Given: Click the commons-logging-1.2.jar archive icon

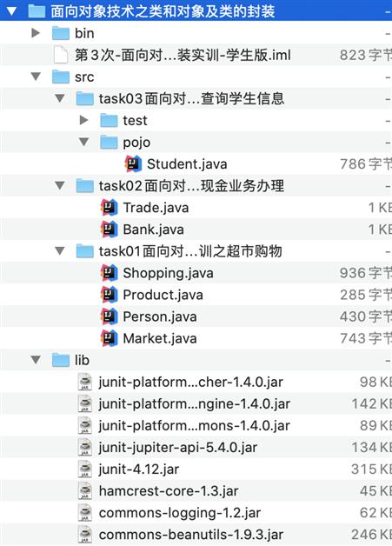Looking at the screenshot, I should tap(85, 513).
